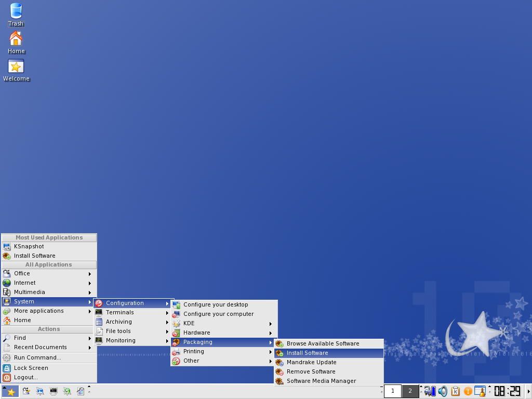This screenshot has width=532, height=399.
Task: Click the Internet globe icon
Action: point(7,283)
